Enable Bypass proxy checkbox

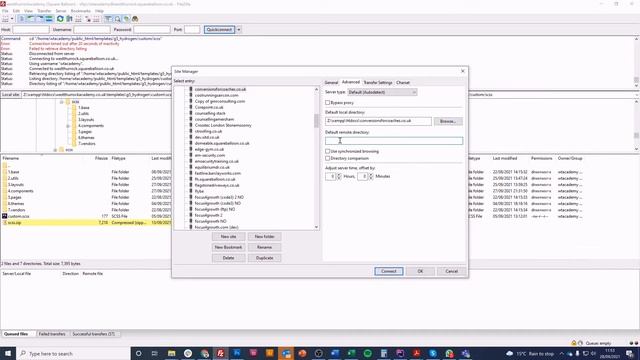pyautogui.click(x=328, y=102)
